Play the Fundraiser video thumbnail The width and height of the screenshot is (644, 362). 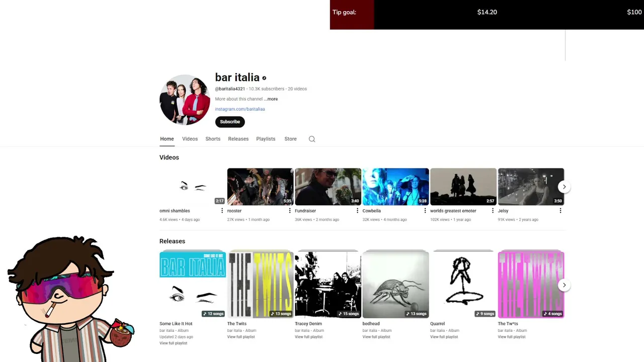(x=328, y=187)
